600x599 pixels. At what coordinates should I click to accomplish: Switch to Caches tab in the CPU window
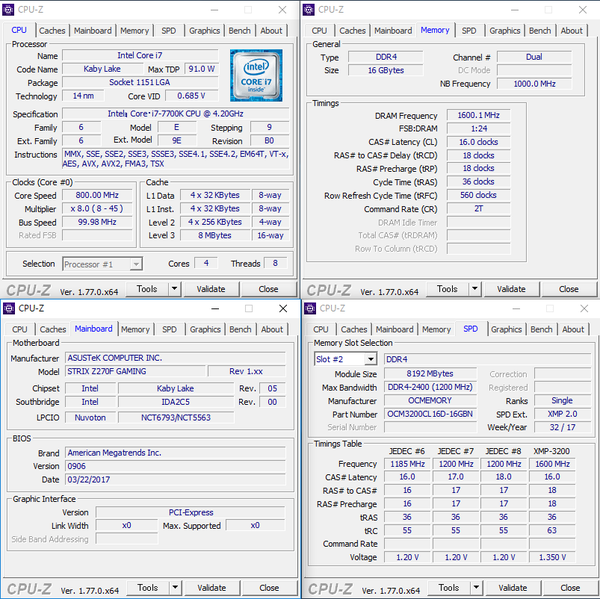coord(52,31)
